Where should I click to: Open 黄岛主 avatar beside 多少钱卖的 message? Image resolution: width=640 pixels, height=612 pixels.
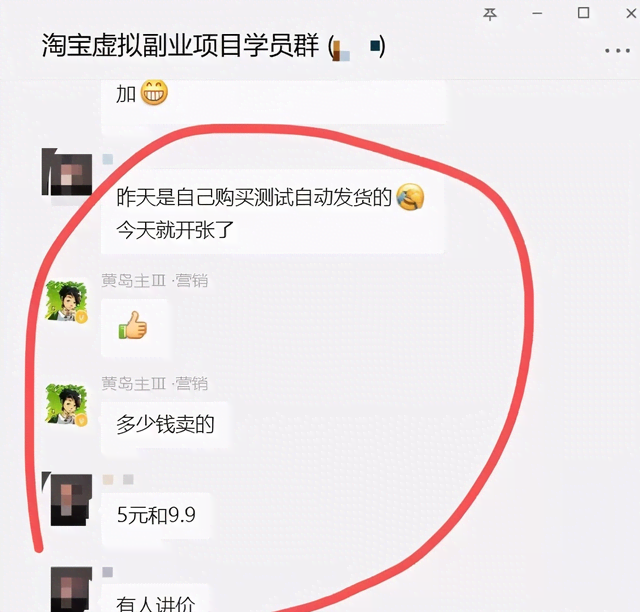click(x=67, y=405)
